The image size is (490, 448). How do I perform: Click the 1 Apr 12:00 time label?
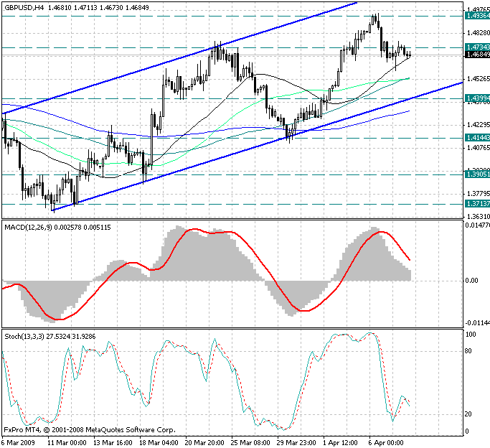coord(341,443)
